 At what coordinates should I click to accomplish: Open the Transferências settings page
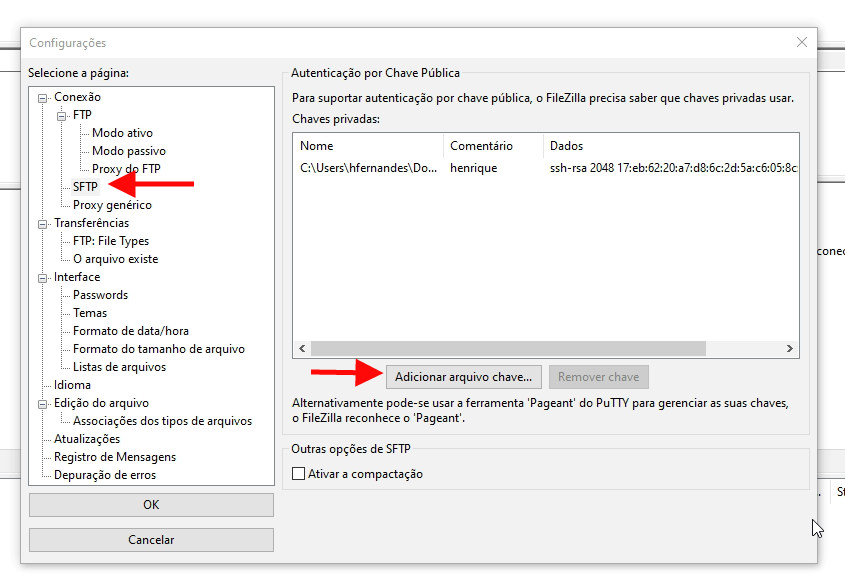coord(92,223)
